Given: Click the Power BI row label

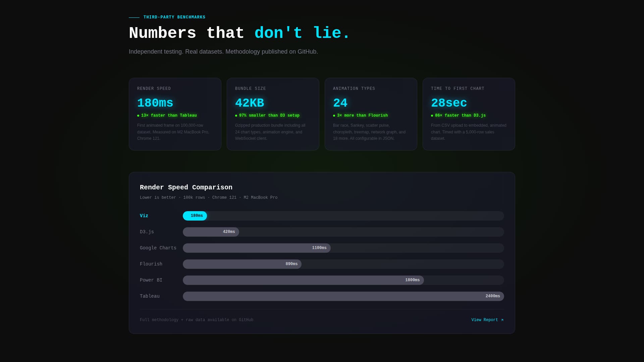Looking at the screenshot, I should [151, 280].
